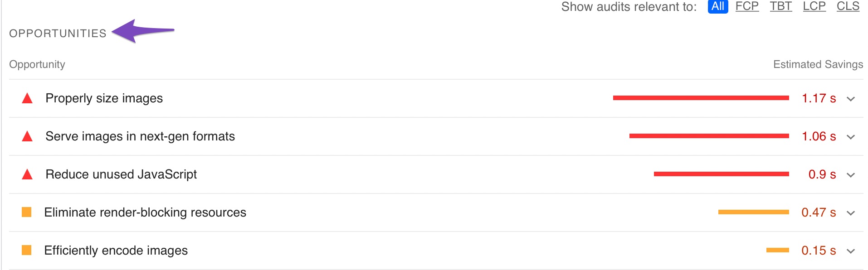Click red triangle beside Serve images in next-gen formats

pyautogui.click(x=27, y=136)
